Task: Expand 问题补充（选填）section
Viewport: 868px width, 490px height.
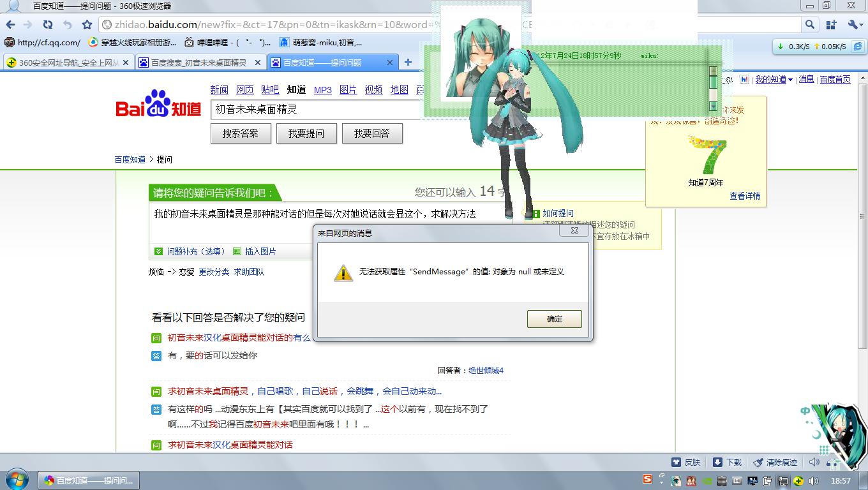Action: tap(191, 251)
